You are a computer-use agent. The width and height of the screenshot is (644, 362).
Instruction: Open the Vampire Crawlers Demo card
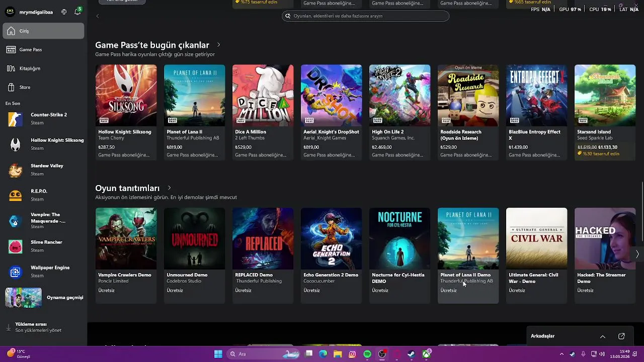click(126, 255)
